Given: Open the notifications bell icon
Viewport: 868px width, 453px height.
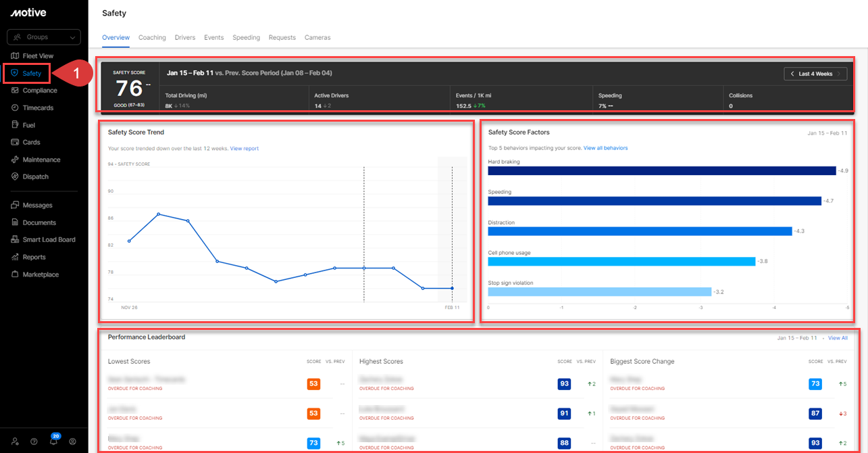Looking at the screenshot, I should (x=53, y=442).
